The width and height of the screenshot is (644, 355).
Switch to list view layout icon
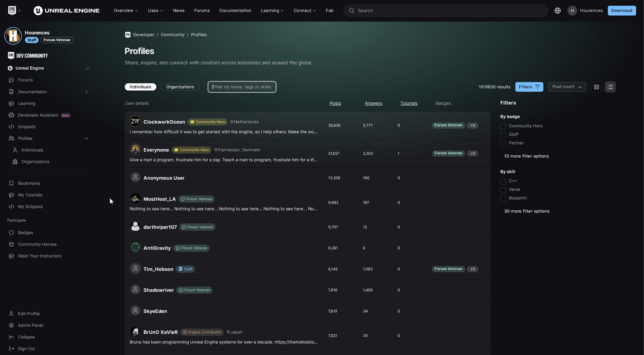coord(610,87)
